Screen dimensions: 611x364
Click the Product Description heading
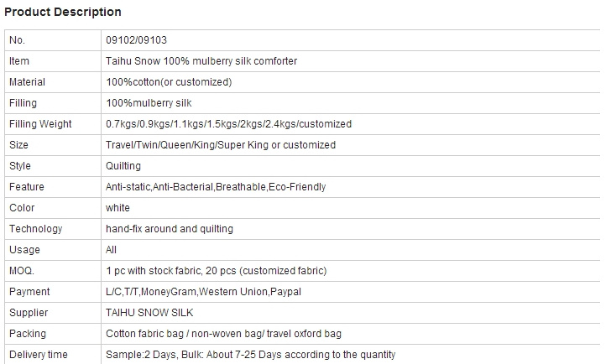63,12
